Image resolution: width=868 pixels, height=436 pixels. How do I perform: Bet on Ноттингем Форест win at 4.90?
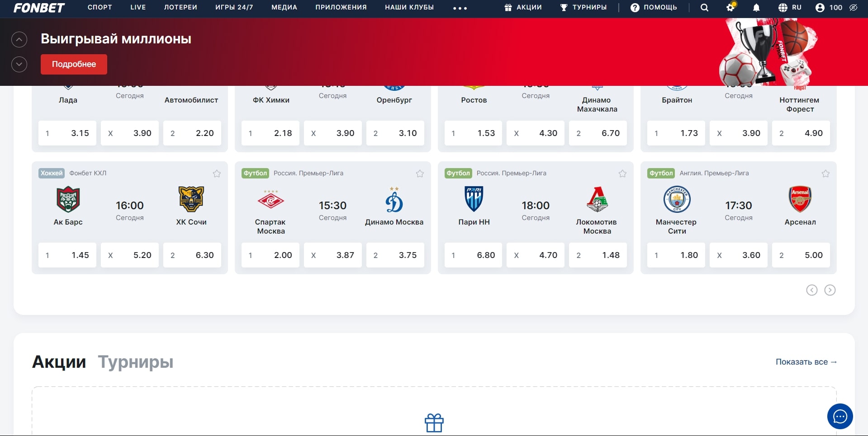(801, 133)
